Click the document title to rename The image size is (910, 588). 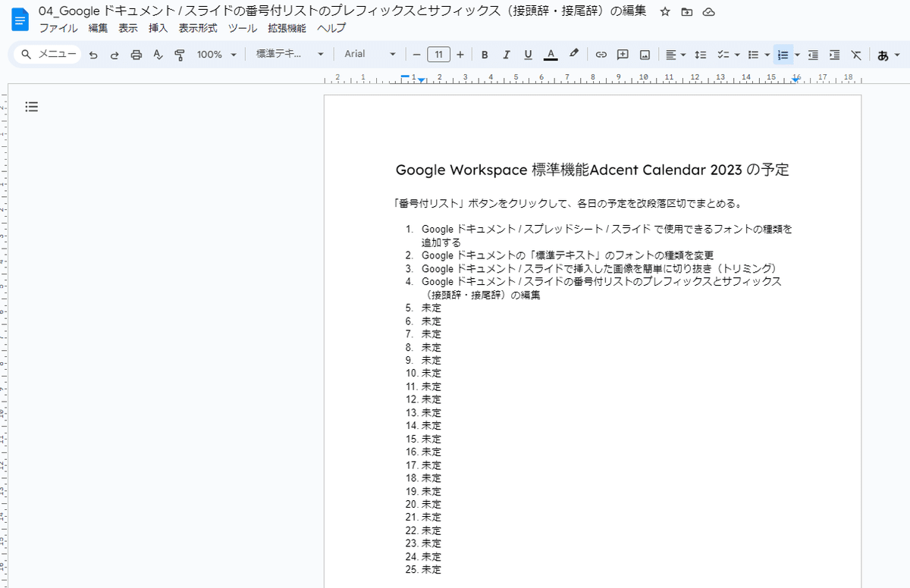343,11
